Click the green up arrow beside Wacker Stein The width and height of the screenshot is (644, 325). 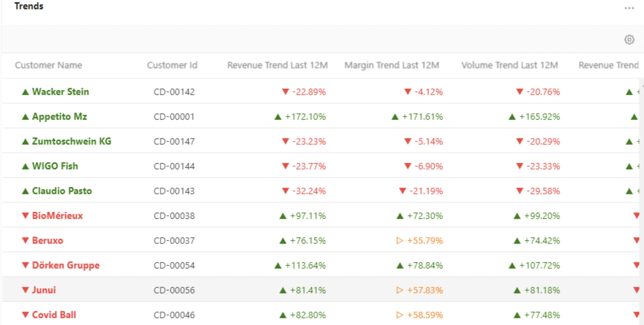click(x=25, y=92)
